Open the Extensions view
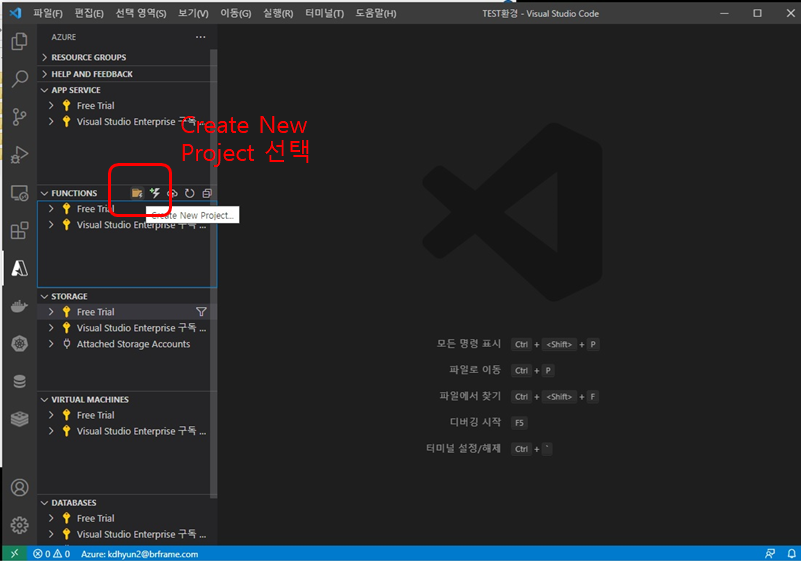This screenshot has width=801, height=561. 19,230
